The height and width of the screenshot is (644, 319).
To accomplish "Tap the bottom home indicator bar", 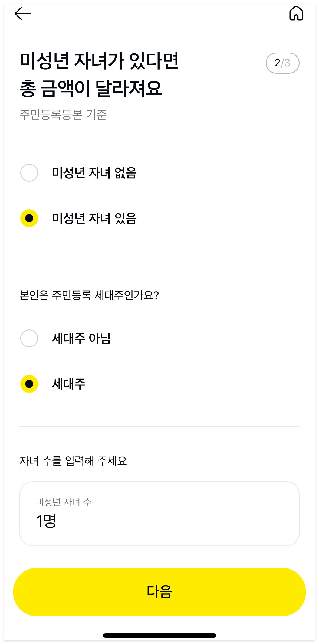I will click(x=159, y=635).
